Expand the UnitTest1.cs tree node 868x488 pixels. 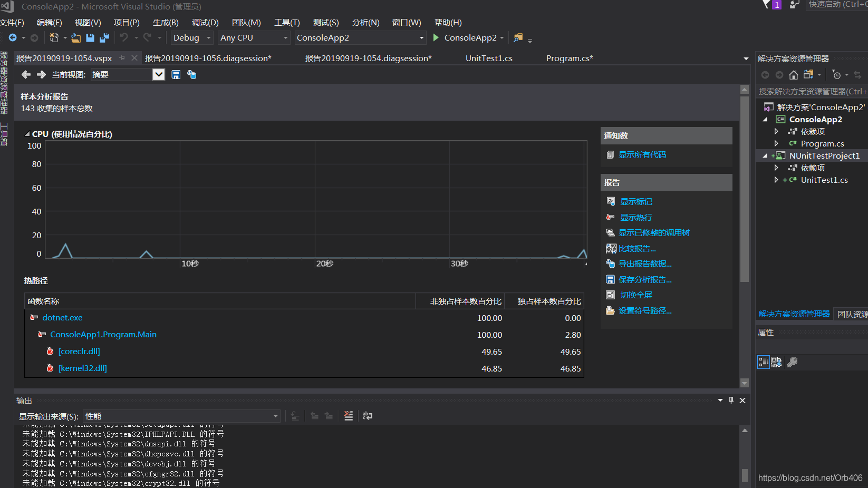(x=776, y=180)
